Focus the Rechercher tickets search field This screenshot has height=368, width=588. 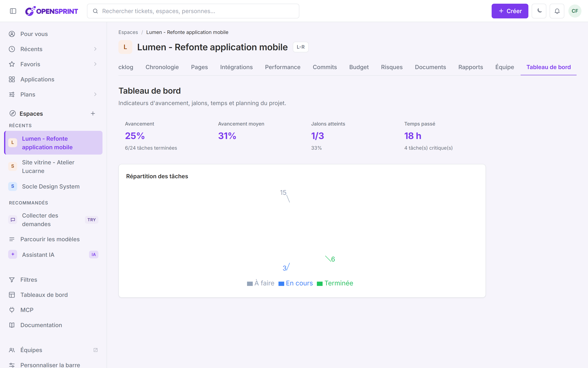point(193,11)
